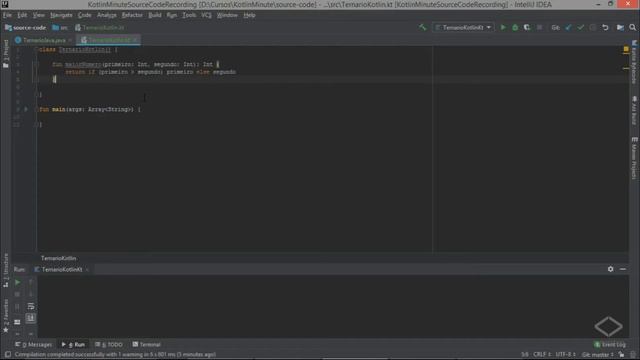Open the Build menu
Screen dimensions: 640x360
tap(155, 15)
